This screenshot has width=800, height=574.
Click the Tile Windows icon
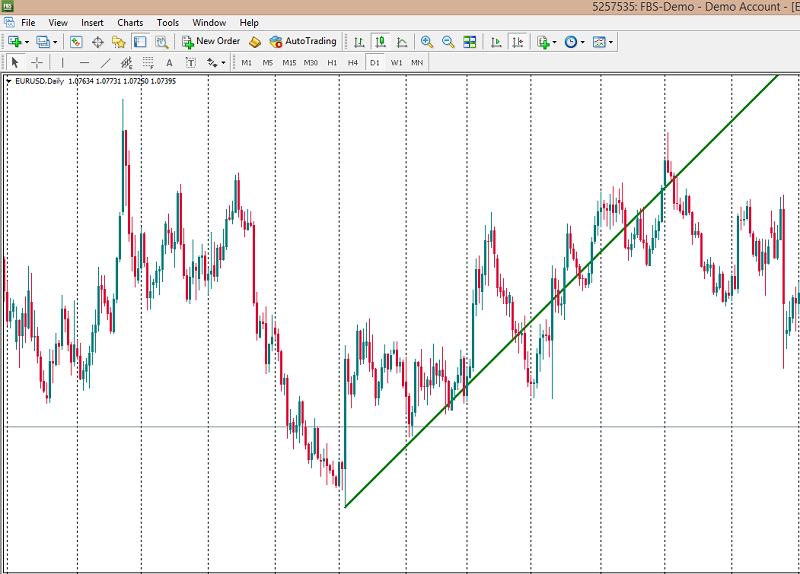(x=470, y=42)
